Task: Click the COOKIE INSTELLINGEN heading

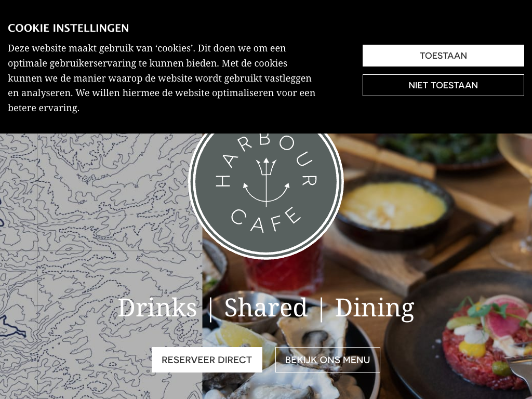Action: [68, 28]
